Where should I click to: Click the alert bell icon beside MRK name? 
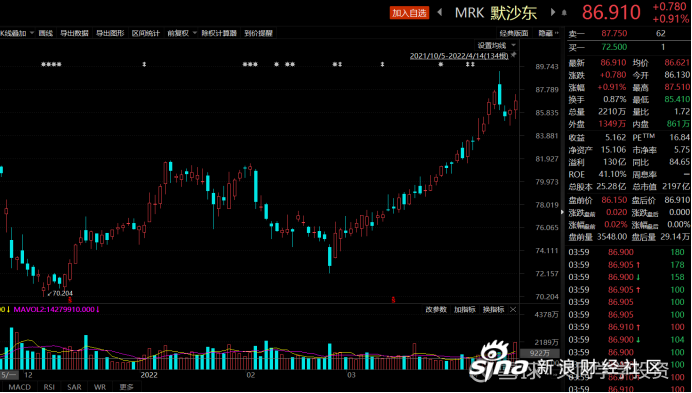tap(564, 13)
